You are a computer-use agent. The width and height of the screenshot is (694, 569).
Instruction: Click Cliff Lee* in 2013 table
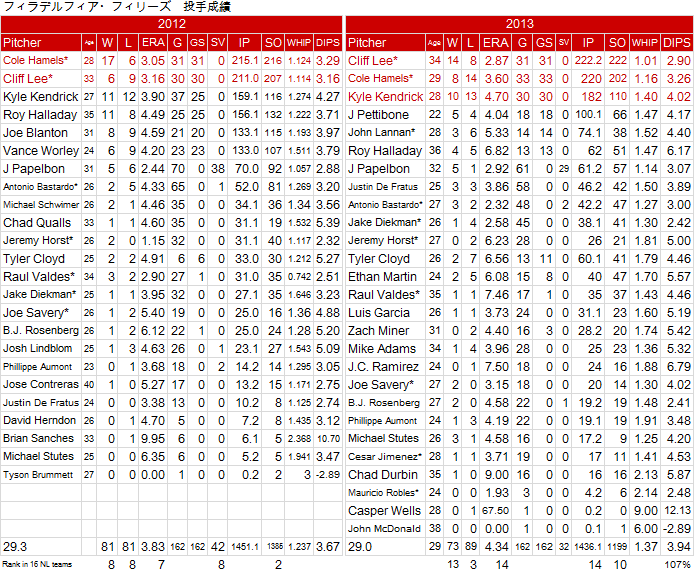pos(373,60)
